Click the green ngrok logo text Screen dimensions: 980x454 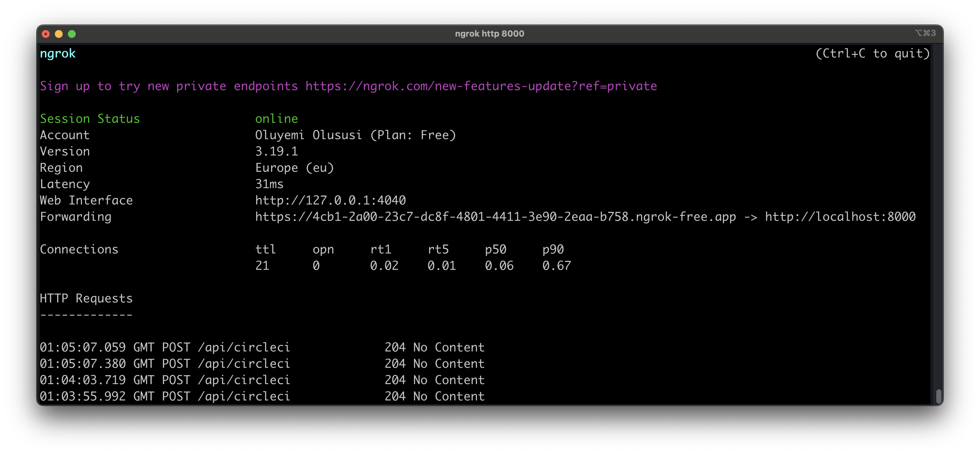click(57, 53)
